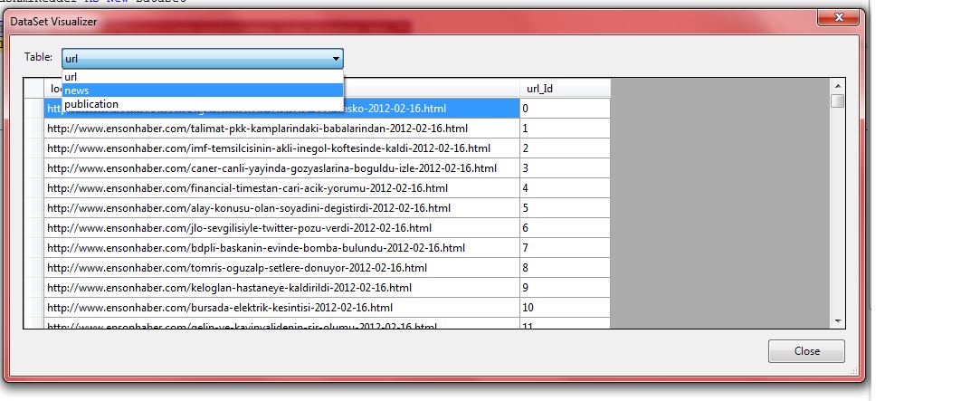Click url_Id cell with value 6
This screenshot has width=980, height=401.
pos(565,228)
